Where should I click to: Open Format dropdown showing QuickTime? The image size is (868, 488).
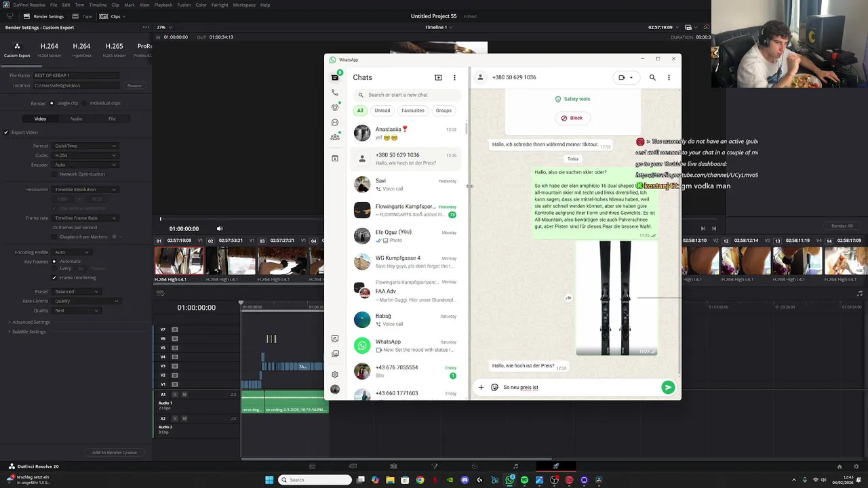tap(85, 146)
